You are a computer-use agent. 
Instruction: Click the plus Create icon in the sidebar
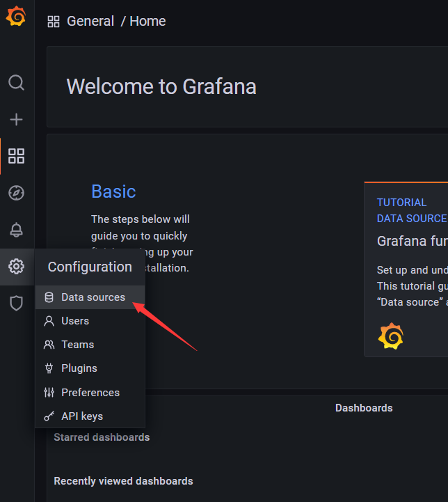16,120
